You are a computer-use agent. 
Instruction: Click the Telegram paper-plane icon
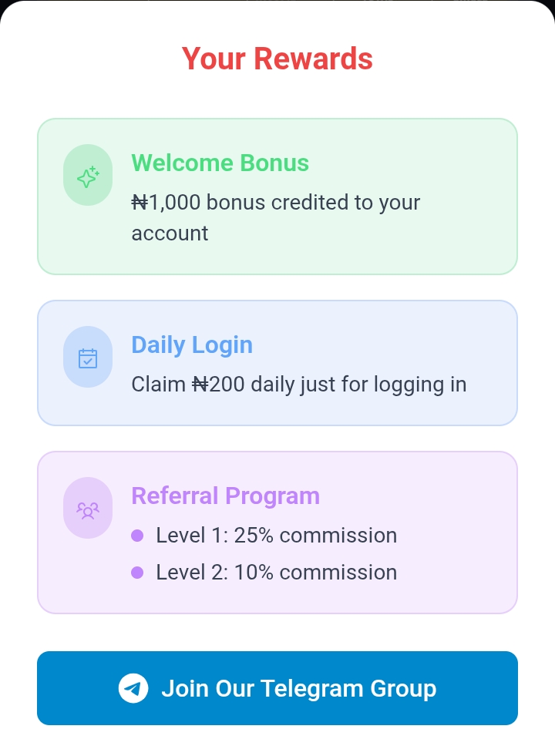133,688
